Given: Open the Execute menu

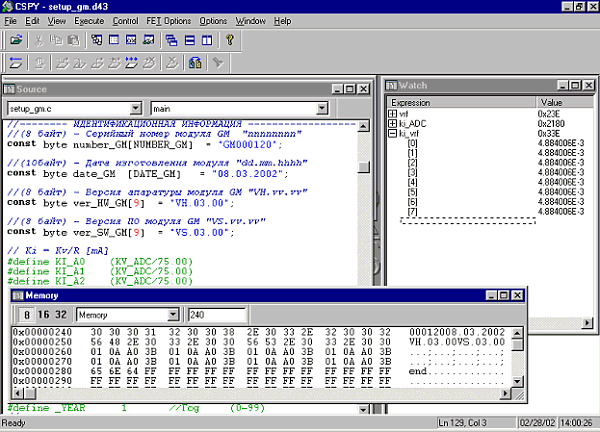Looking at the screenshot, I should click(x=89, y=21).
